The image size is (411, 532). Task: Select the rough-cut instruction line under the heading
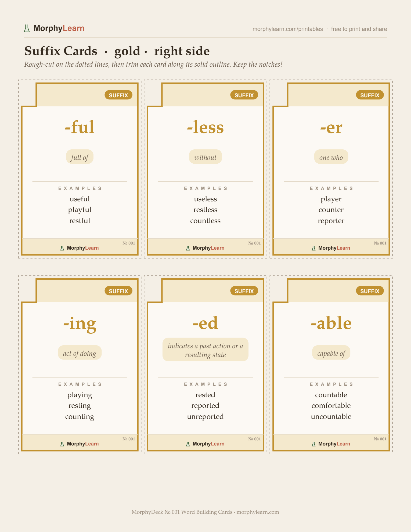coord(153,64)
